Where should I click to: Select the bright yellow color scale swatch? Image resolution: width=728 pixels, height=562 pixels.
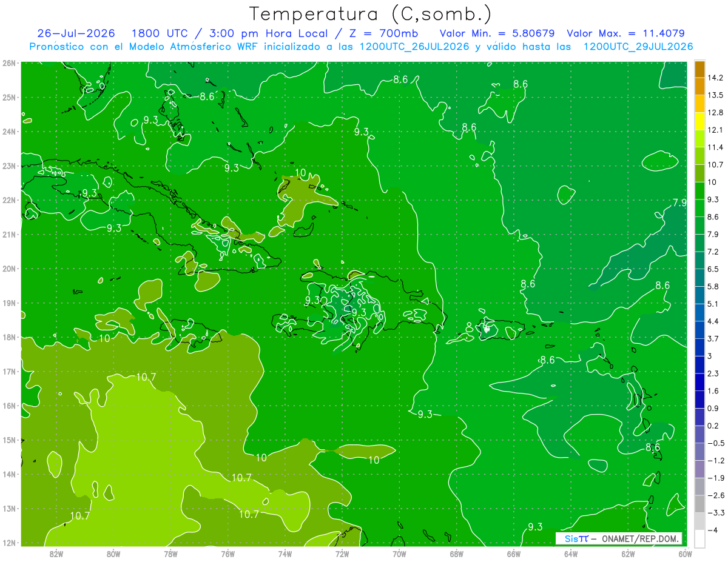tap(699, 121)
